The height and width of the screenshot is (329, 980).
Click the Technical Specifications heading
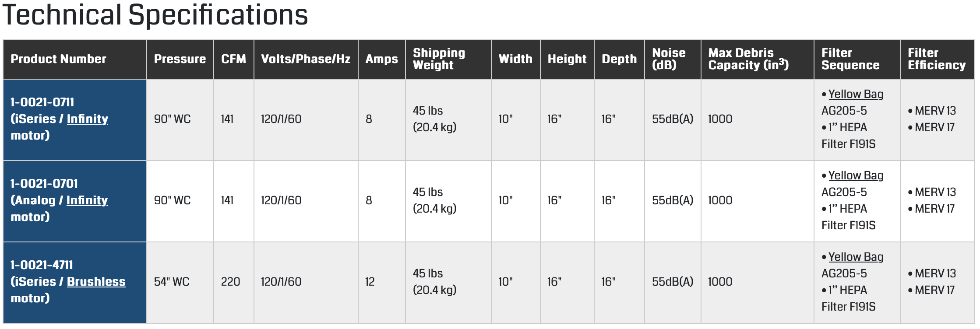pos(155,15)
